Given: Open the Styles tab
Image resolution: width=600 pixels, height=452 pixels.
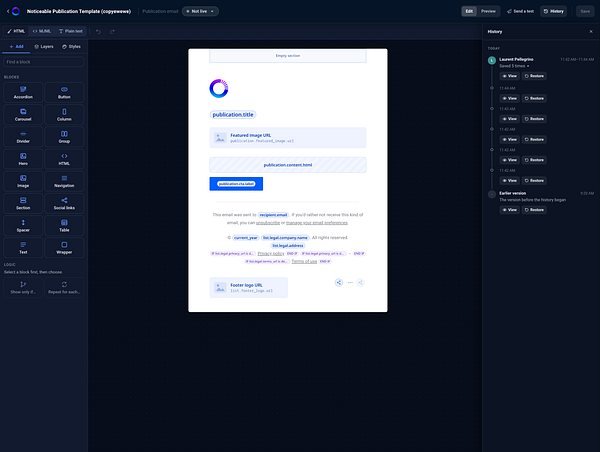Looking at the screenshot, I should [x=71, y=46].
